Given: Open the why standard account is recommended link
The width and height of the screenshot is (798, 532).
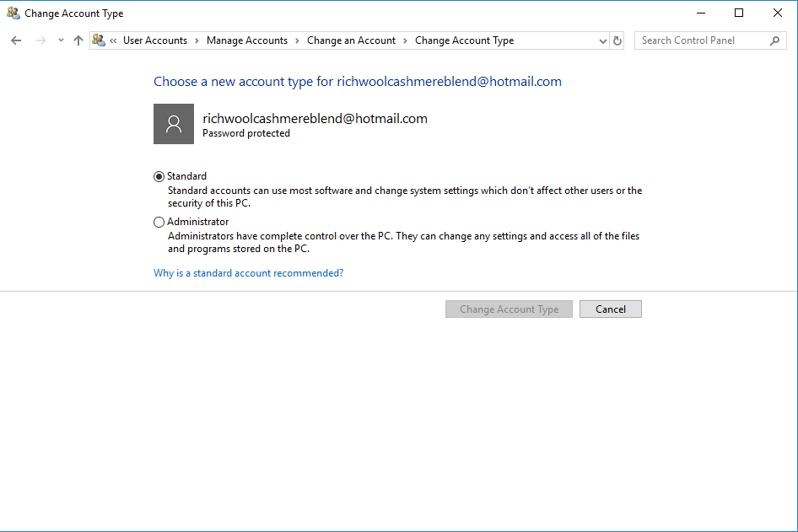Looking at the screenshot, I should [248, 272].
